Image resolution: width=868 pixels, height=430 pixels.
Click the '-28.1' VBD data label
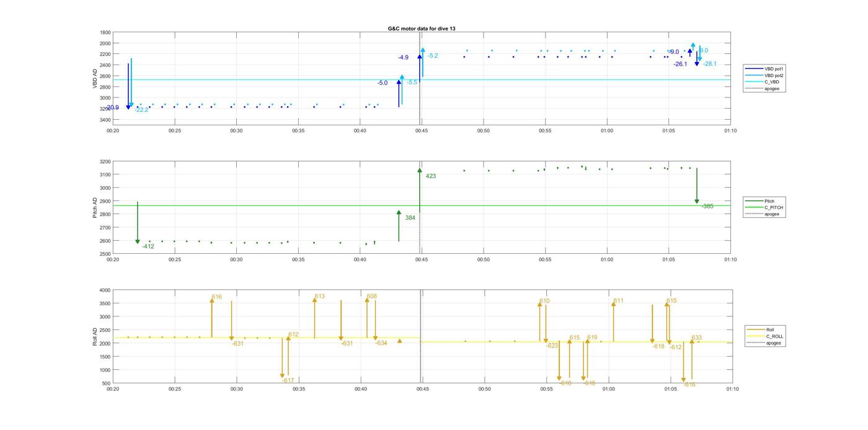(710, 64)
